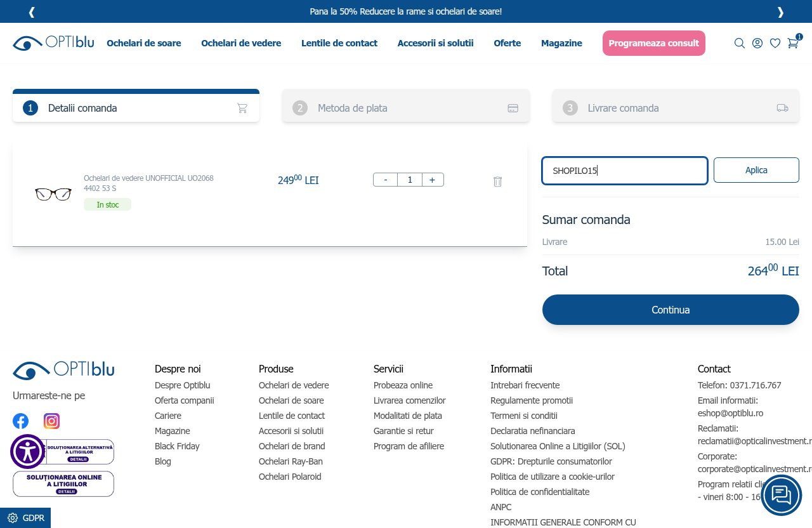This screenshot has height=528, width=812.
Task: Open Magazine menu item
Action: (561, 43)
